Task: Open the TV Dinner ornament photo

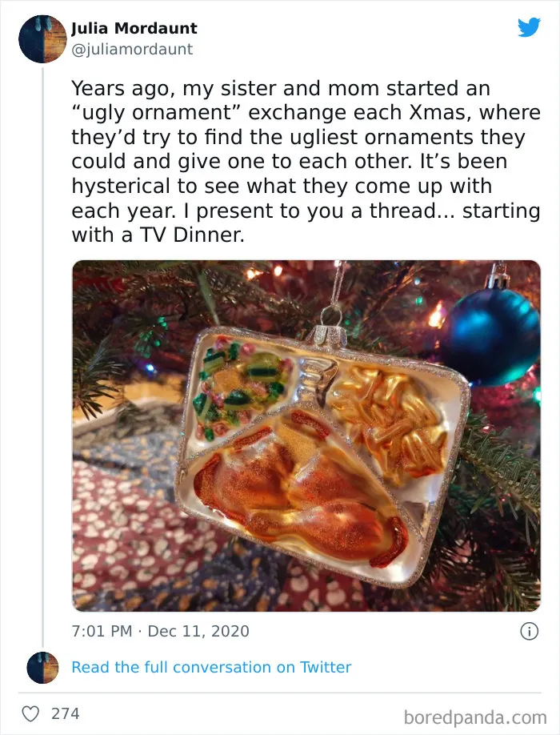Action: point(306,436)
